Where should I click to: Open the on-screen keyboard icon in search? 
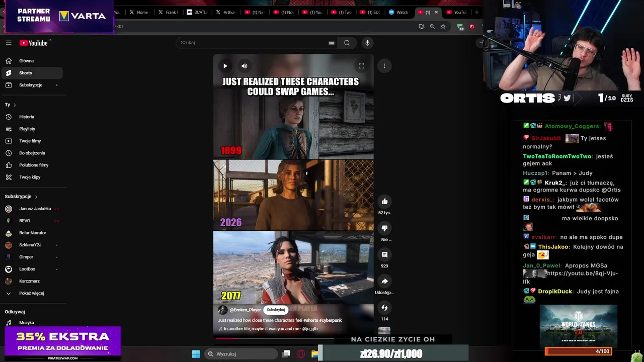point(331,43)
